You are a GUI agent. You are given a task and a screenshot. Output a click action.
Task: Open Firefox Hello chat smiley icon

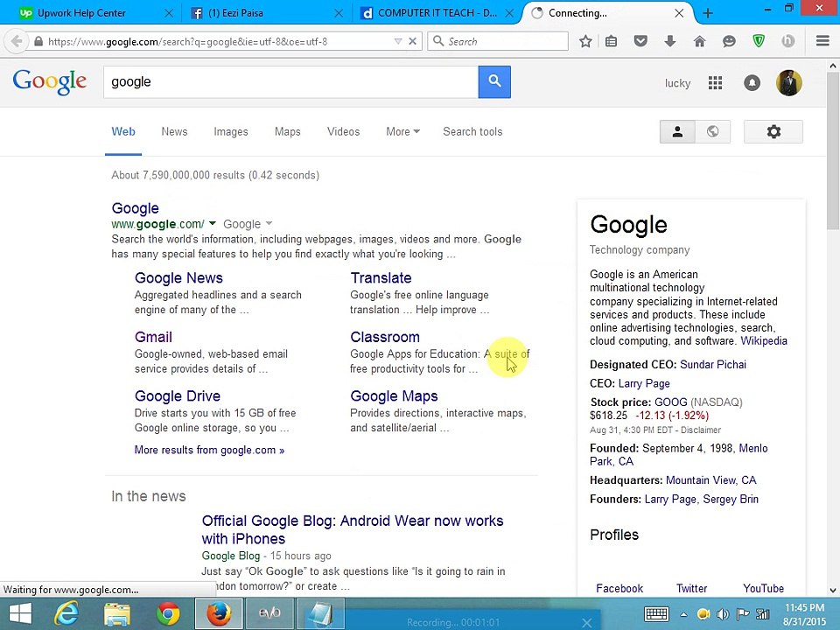click(729, 41)
